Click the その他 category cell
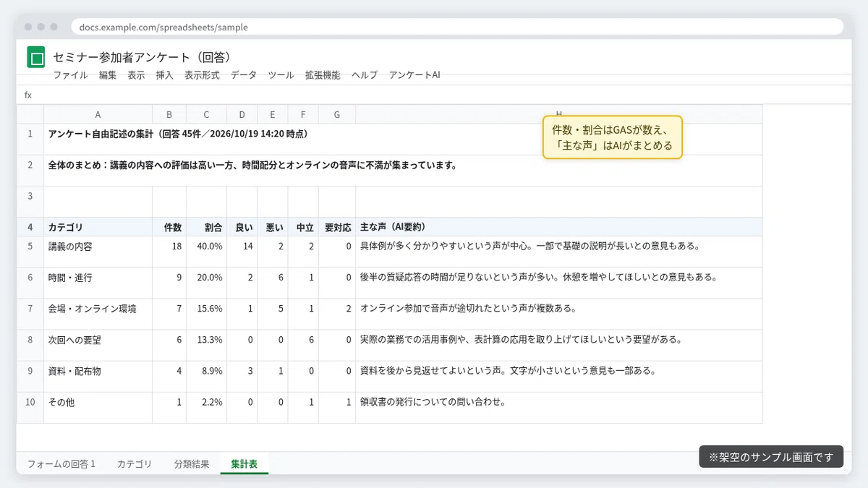 (98, 407)
